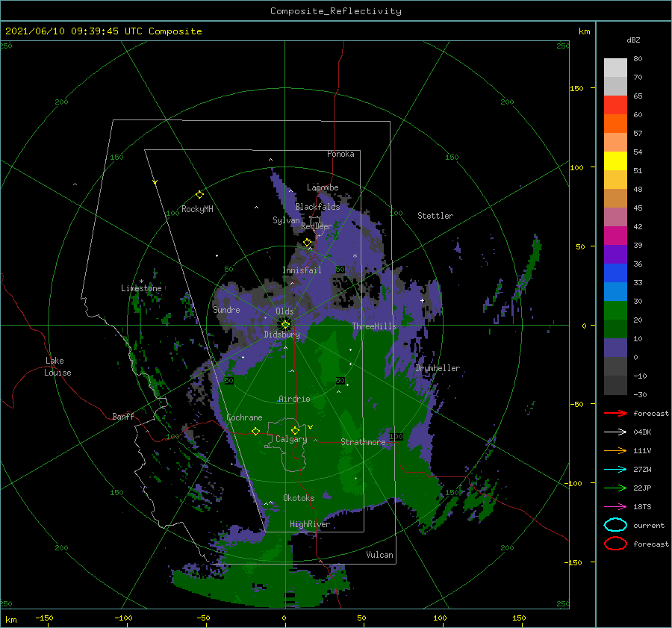The image size is (672, 628).
Task: Click the Strathmore town label
Action: point(364,442)
